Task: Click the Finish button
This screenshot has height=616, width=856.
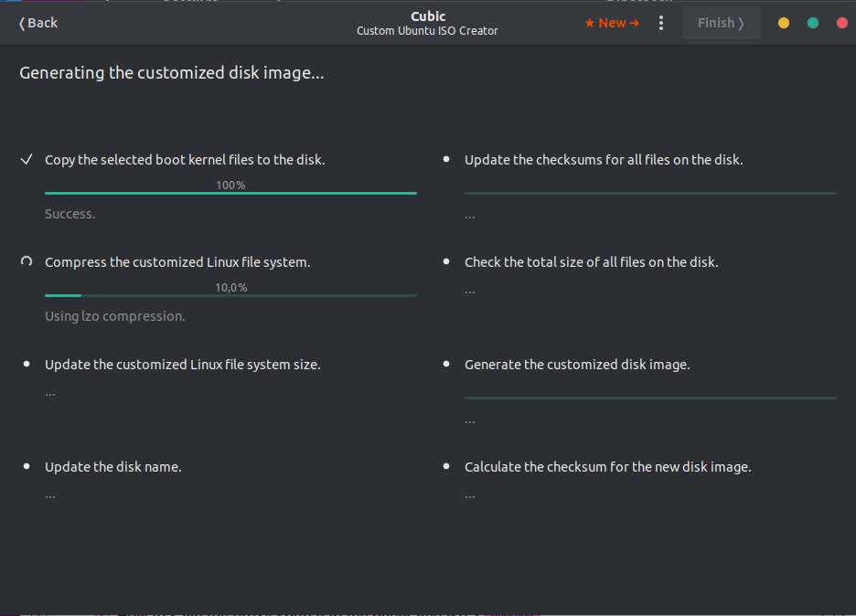Action: tap(721, 23)
